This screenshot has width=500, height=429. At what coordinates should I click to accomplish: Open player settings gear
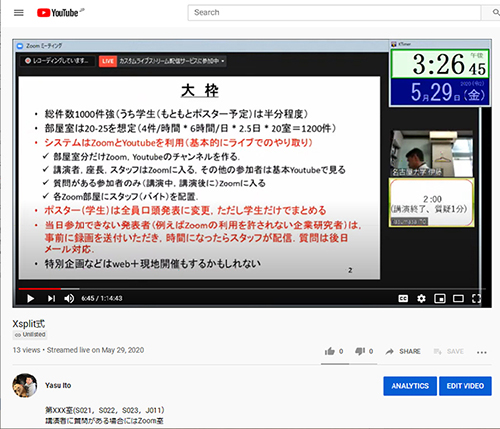coord(421,298)
